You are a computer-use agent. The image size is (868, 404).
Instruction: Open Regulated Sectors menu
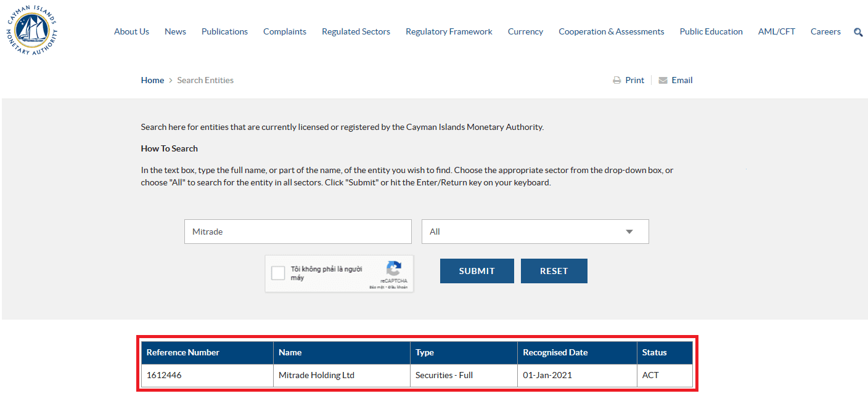pyautogui.click(x=356, y=31)
